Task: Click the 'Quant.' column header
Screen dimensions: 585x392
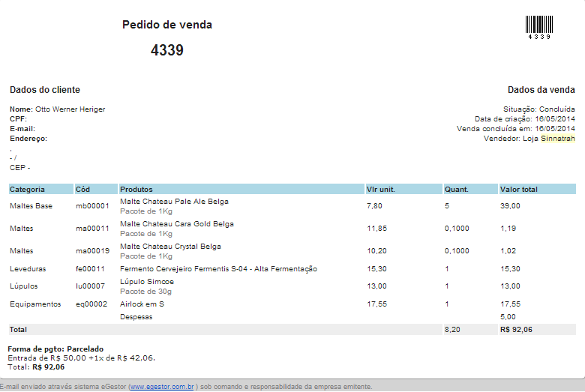Action: click(470, 189)
